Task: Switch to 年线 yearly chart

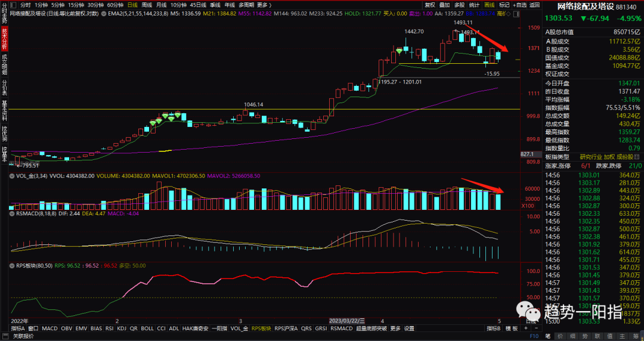Action: (230, 5)
